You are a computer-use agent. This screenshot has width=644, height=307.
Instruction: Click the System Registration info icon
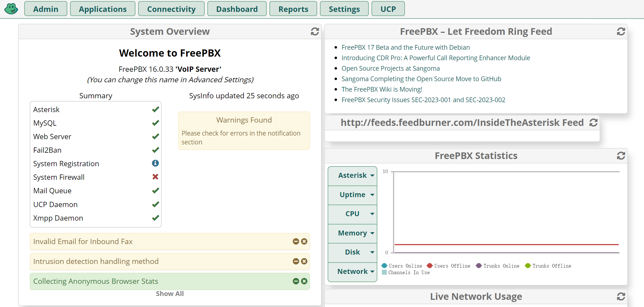(x=155, y=163)
